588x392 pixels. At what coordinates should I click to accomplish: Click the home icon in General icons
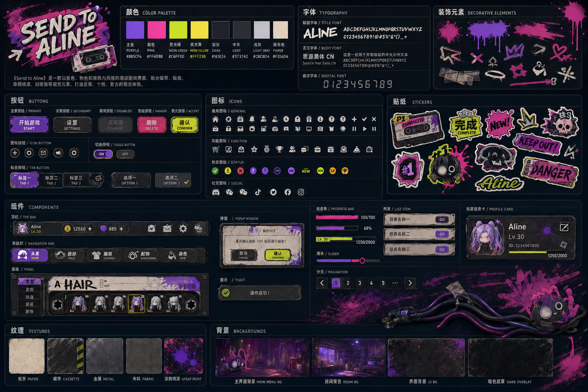pos(216,119)
